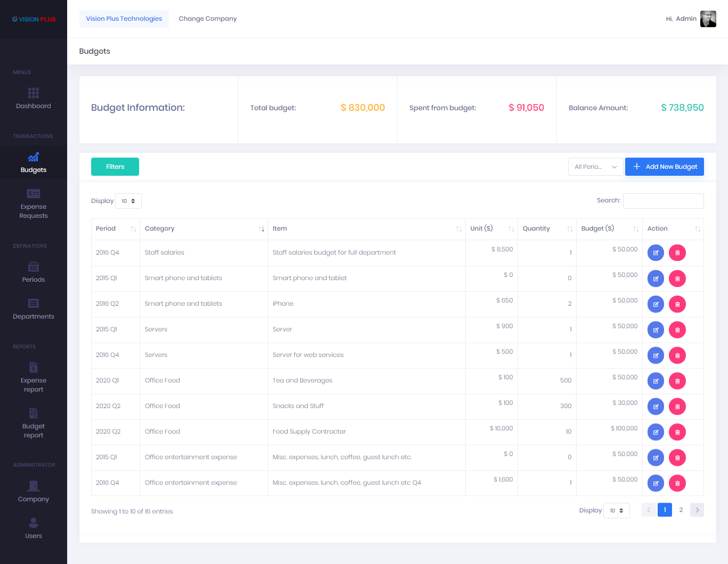Edit the Food Supply Contractor budget
Image resolution: width=728 pixels, height=564 pixels.
tap(656, 432)
